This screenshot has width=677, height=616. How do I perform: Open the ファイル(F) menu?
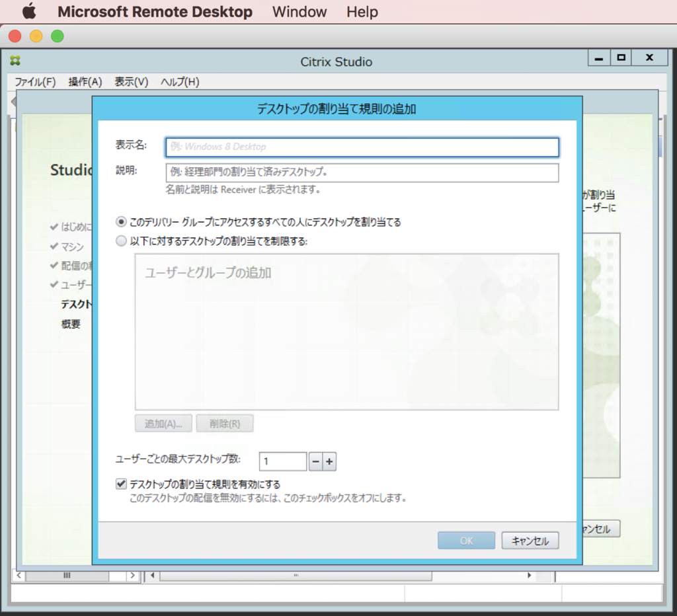point(36,81)
